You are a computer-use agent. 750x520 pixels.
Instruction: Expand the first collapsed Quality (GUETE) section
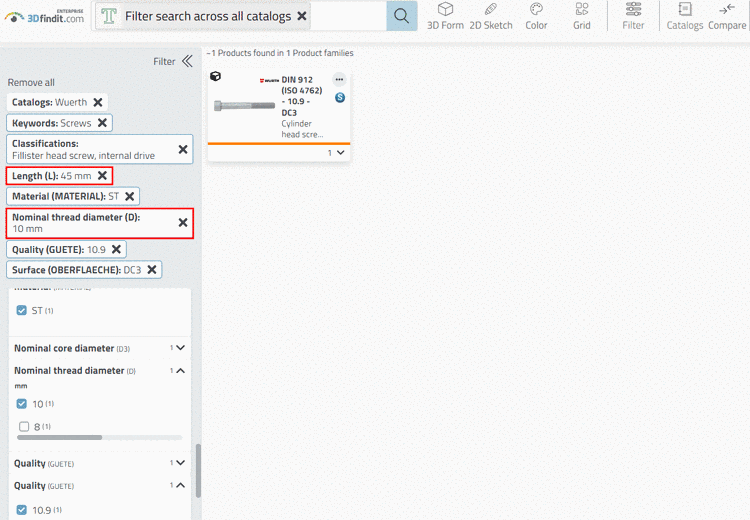pos(180,463)
